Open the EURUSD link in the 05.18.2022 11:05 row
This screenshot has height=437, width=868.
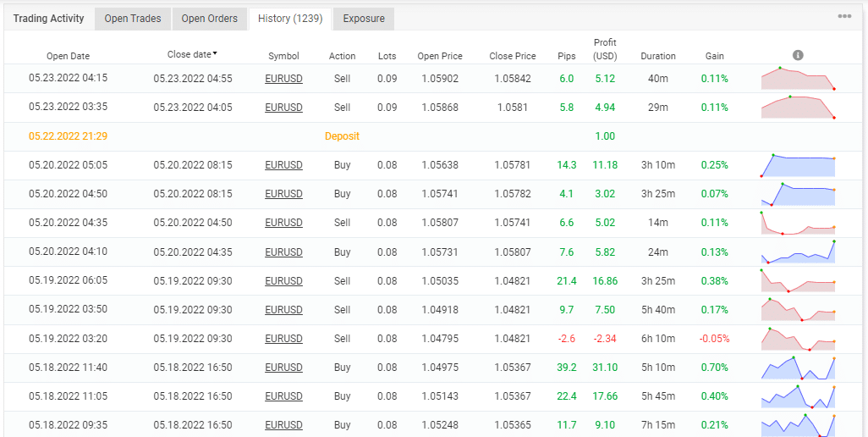pyautogui.click(x=283, y=396)
